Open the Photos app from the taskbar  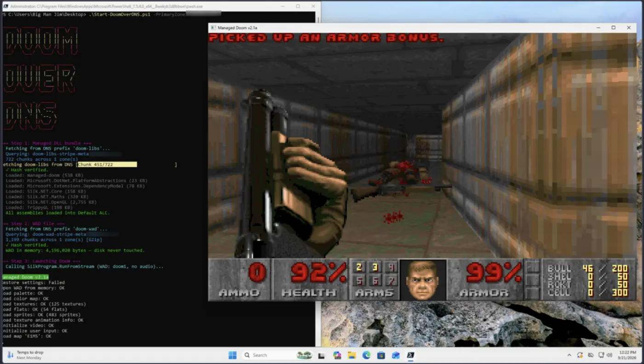(337, 355)
